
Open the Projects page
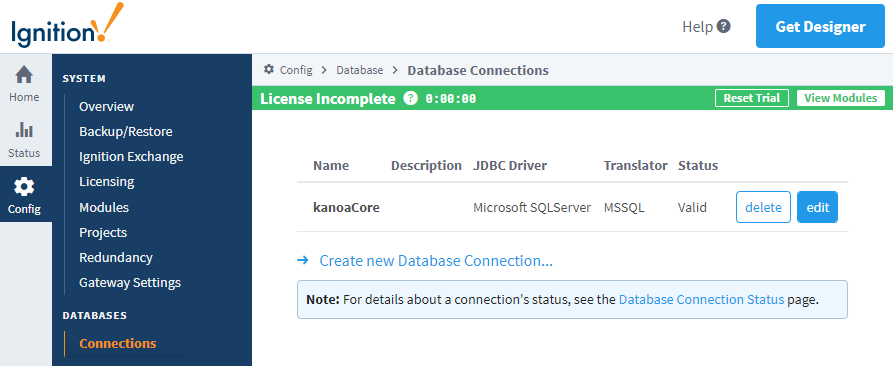click(x=103, y=232)
